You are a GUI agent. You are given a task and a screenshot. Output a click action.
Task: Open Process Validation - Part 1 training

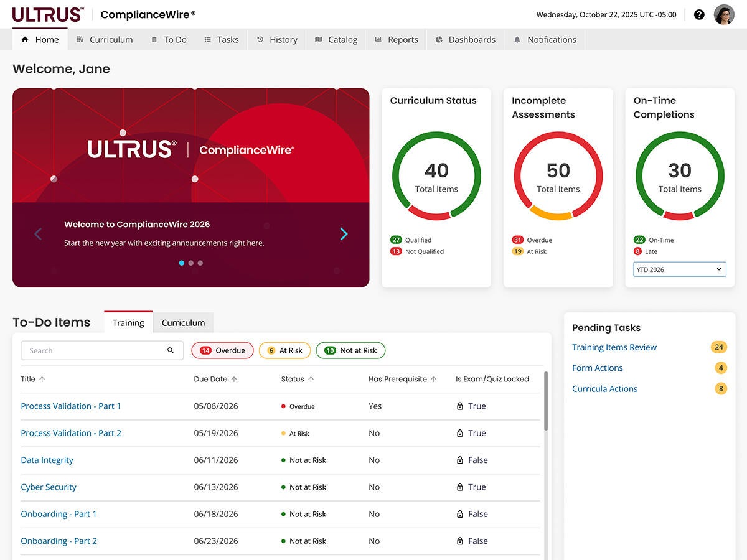71,406
